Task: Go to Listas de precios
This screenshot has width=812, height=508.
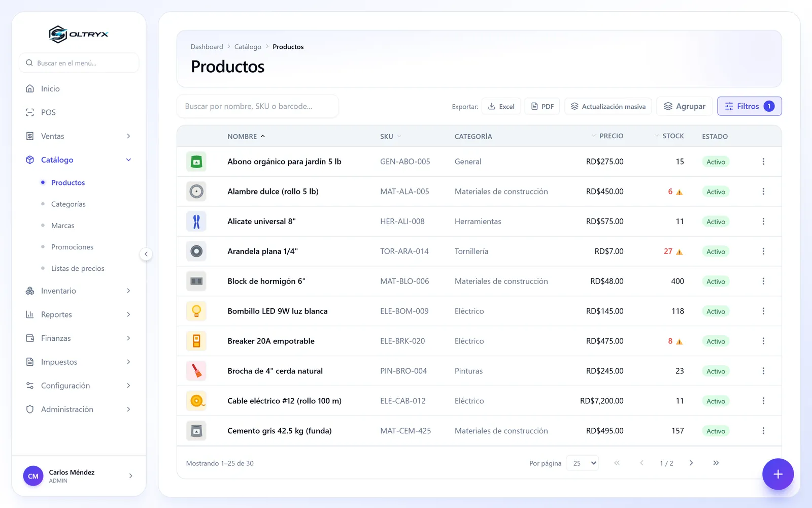Action: tap(78, 268)
